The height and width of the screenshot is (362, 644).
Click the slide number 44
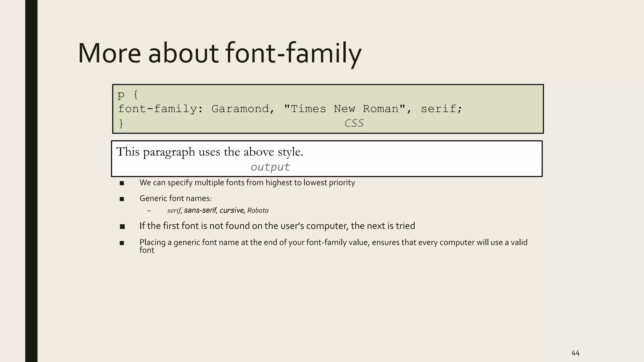coord(575,353)
